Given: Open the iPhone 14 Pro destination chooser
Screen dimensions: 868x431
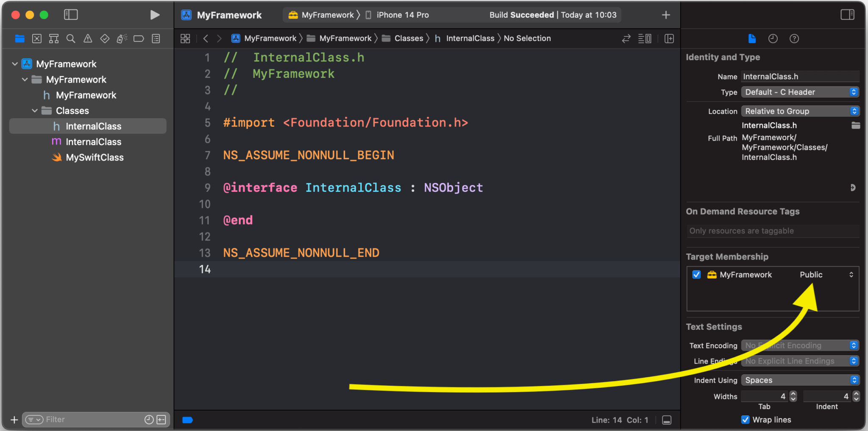Looking at the screenshot, I should point(402,14).
